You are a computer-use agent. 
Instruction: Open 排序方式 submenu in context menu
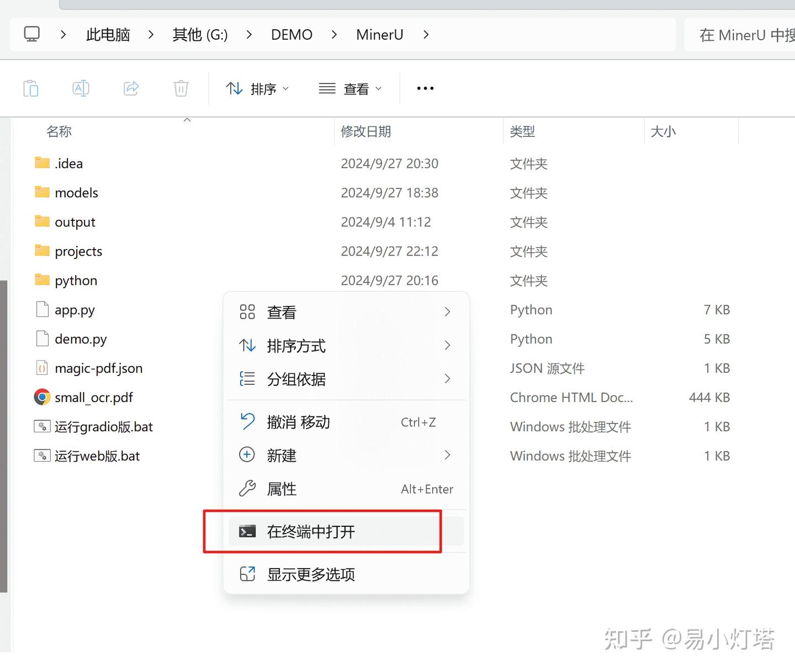click(x=346, y=346)
